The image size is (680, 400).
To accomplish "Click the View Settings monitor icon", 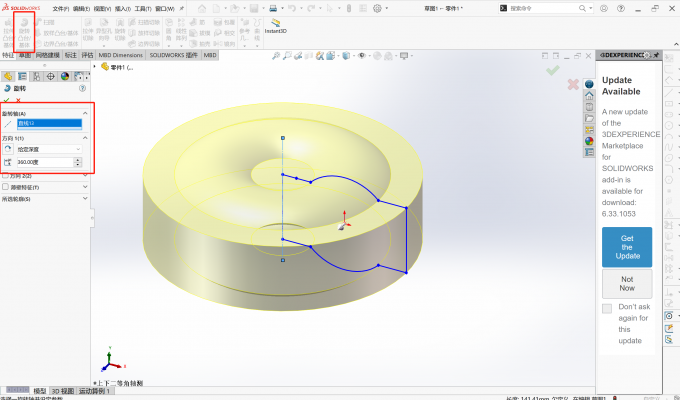I will (x=404, y=56).
